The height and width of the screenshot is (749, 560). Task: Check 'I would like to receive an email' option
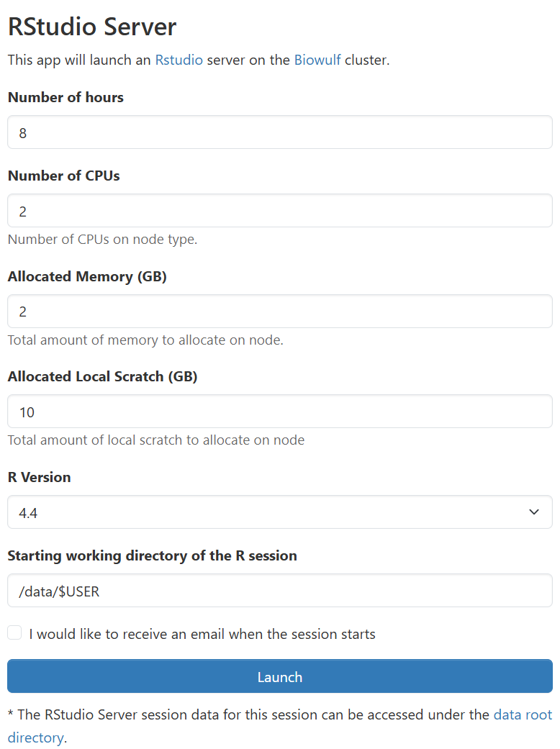(14, 632)
